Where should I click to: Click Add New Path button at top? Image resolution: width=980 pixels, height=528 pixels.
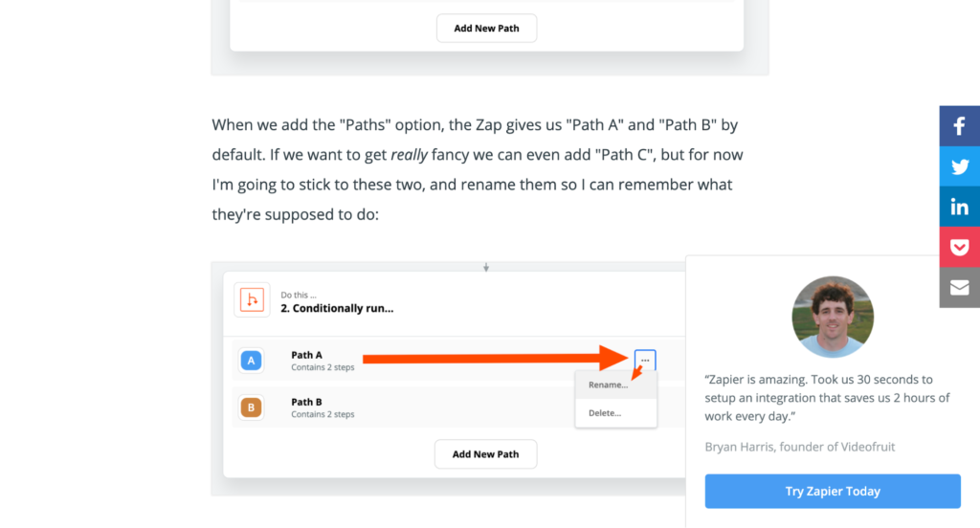tap(486, 28)
